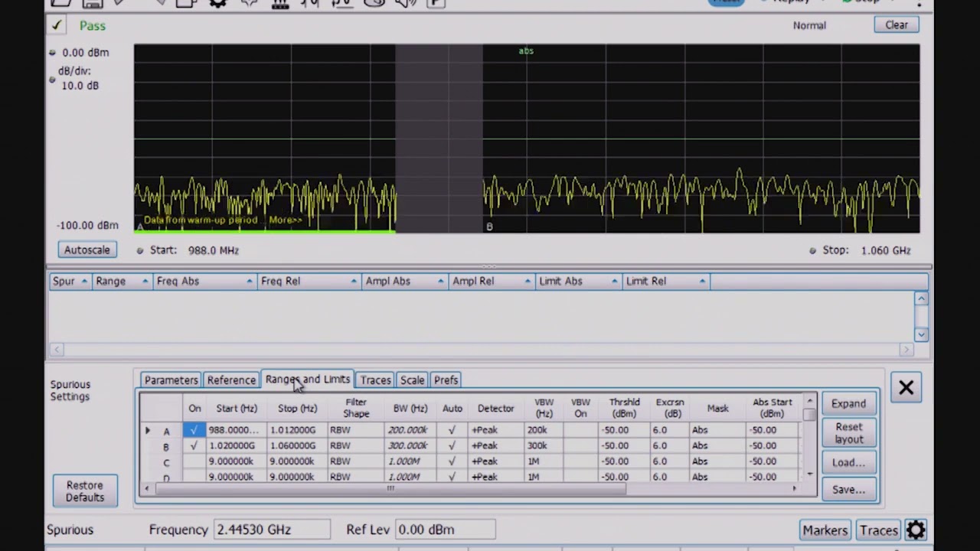Enable VBW On for range C

point(580,461)
